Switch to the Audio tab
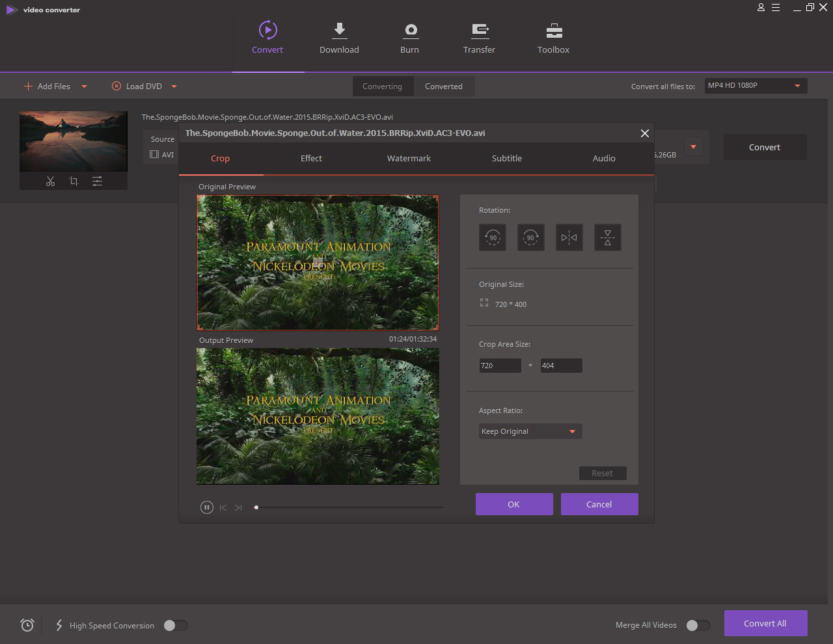The image size is (833, 644). 604,158
